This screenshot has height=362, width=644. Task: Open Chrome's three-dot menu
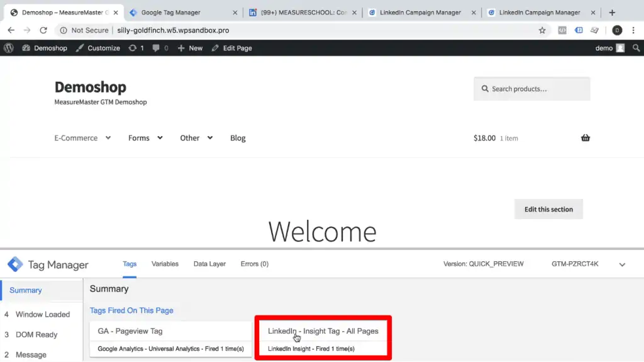click(x=633, y=30)
